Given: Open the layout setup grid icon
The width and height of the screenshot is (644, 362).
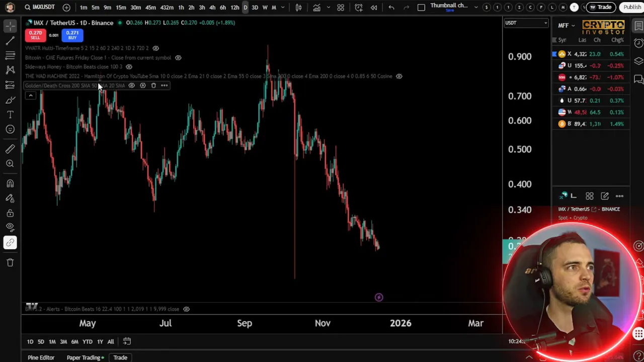Looking at the screenshot, I should point(341,8).
